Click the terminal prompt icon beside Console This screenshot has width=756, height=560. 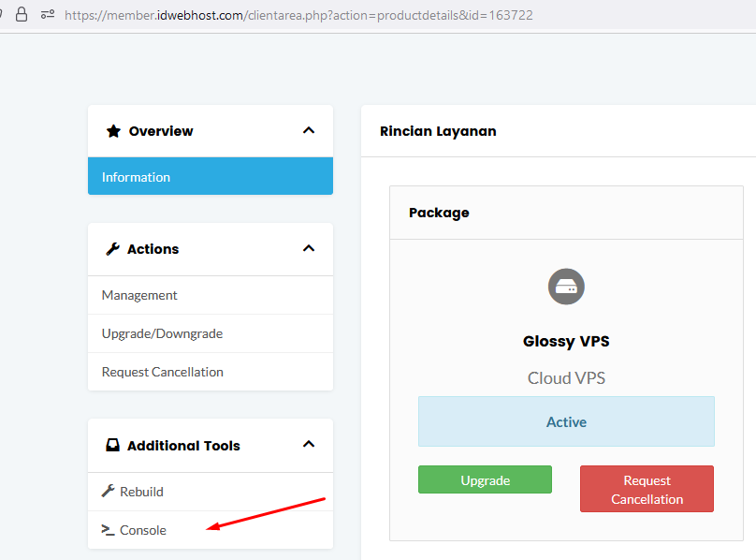coord(108,530)
